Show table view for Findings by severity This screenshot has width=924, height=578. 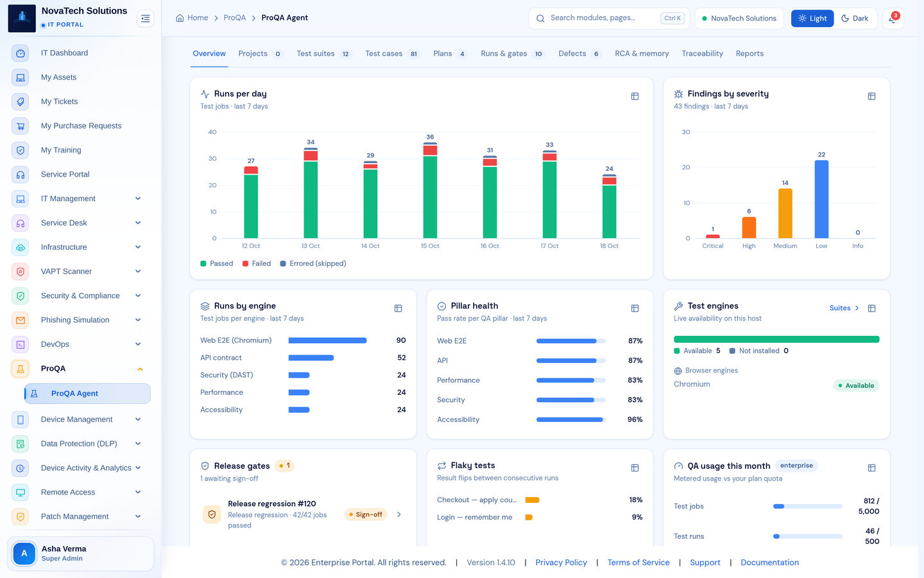tap(871, 96)
